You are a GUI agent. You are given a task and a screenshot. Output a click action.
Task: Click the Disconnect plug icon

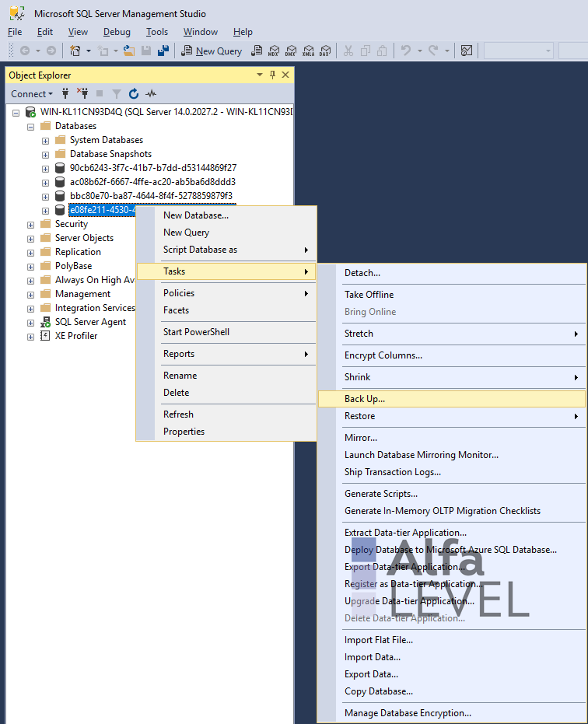82,94
